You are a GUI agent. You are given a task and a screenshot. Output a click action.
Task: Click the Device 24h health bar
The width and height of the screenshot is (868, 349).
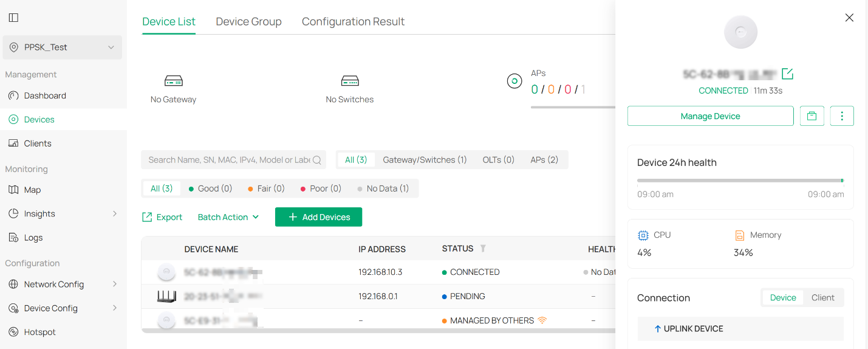[740, 181]
